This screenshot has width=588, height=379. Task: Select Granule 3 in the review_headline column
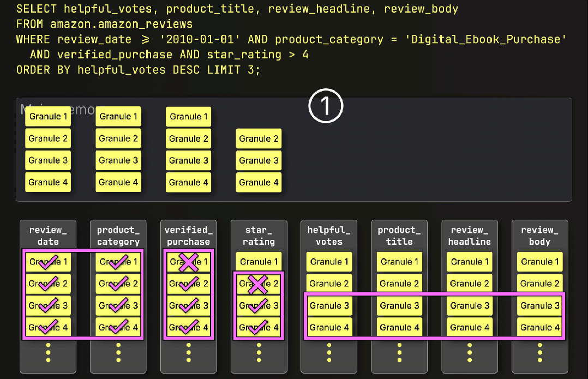pyautogui.click(x=470, y=305)
